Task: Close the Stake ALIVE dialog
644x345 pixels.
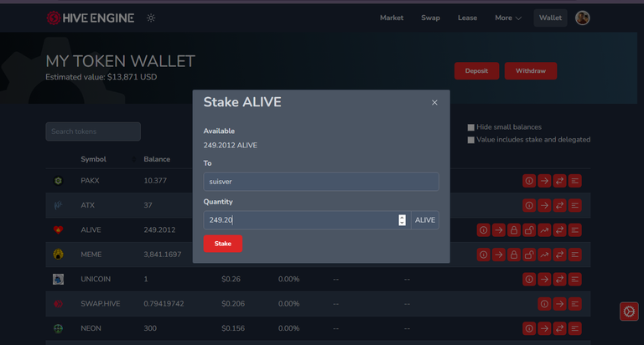Action: coord(434,102)
